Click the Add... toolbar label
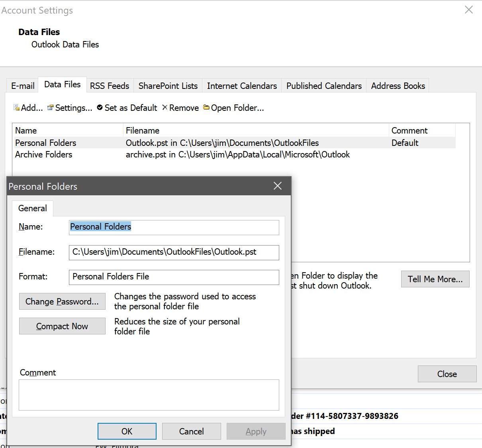 point(32,108)
